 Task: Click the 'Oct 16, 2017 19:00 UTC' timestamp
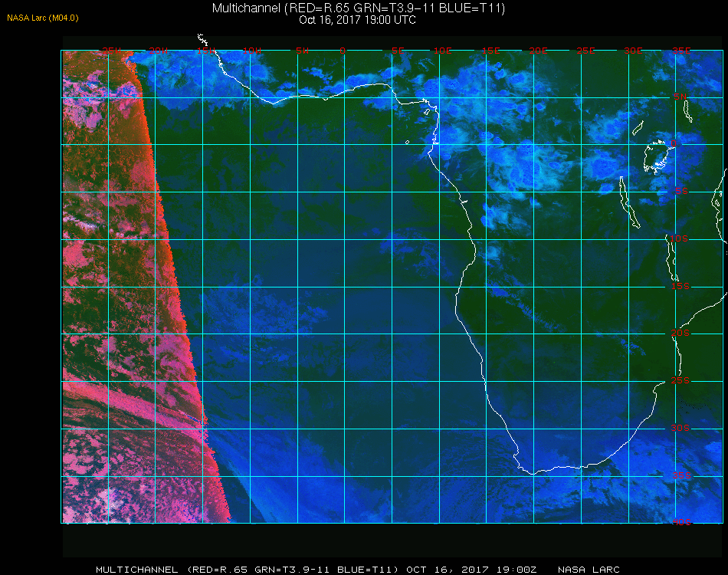coord(358,19)
